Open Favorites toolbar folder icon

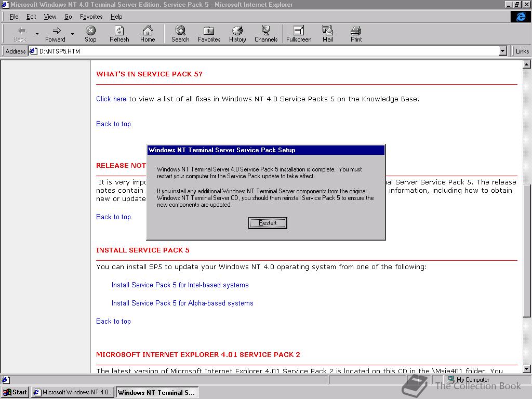click(209, 31)
